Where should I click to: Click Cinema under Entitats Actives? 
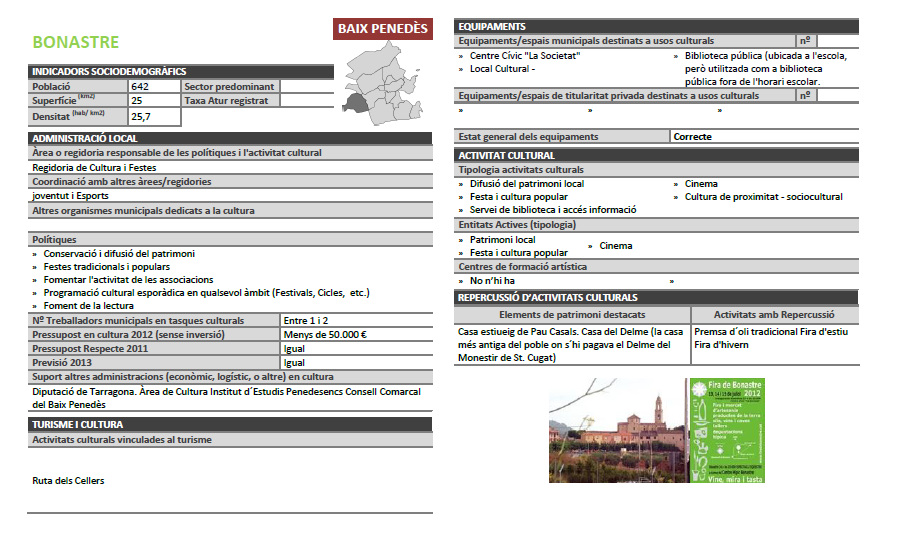pos(616,246)
